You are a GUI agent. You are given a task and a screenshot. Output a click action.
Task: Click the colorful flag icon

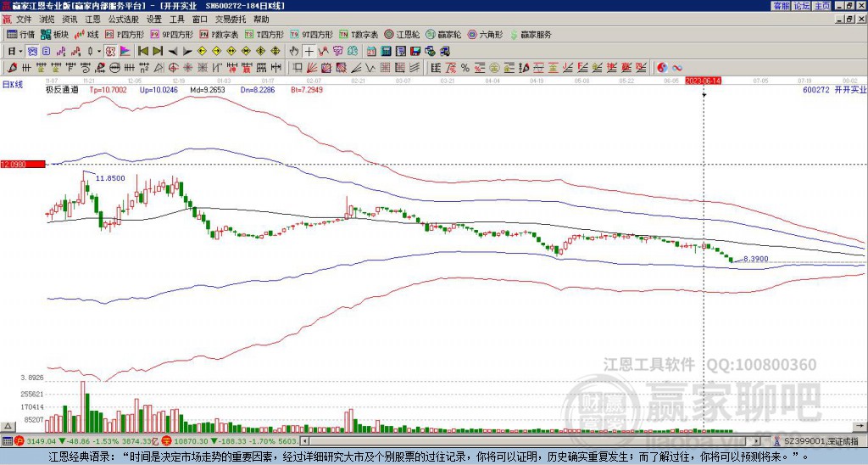[125, 52]
